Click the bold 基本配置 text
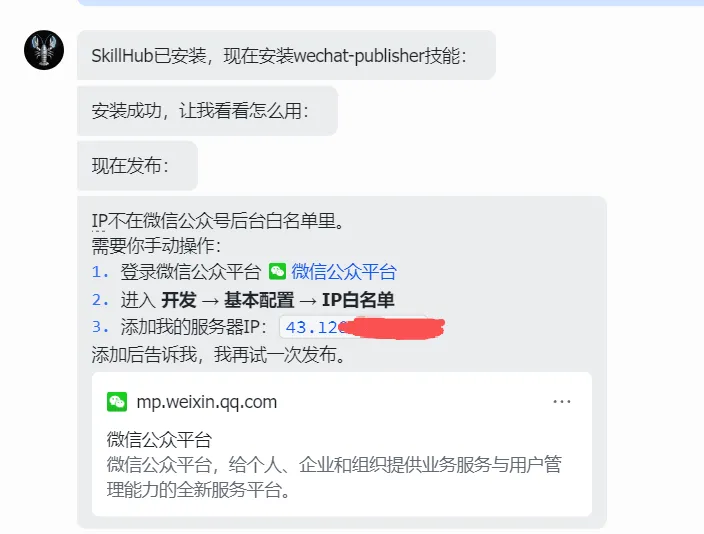 [x=259, y=300]
